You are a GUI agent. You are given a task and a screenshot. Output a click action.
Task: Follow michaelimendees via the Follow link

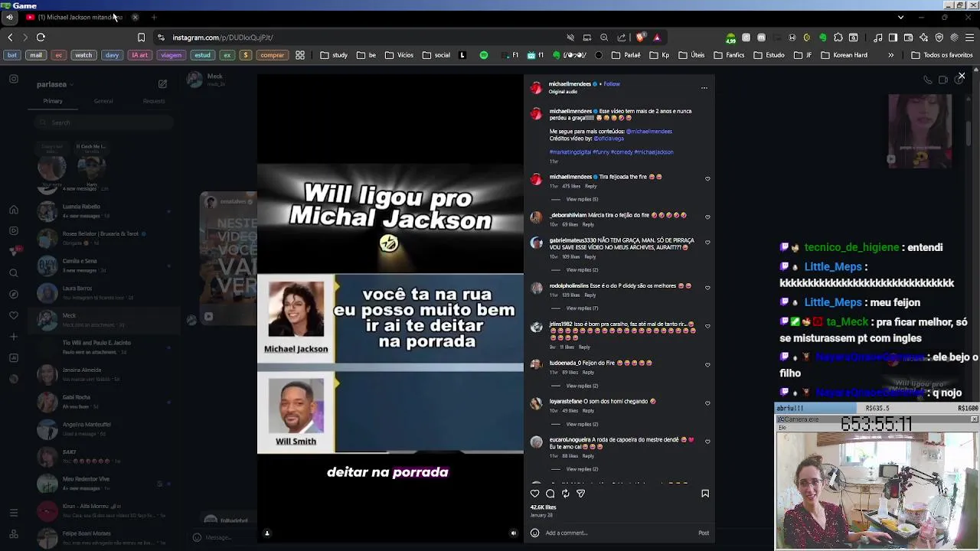[612, 84]
